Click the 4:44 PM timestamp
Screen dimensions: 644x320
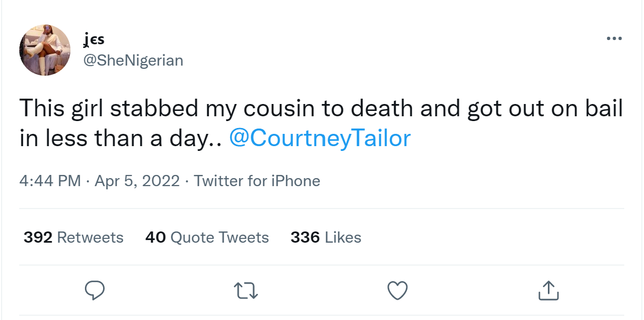[50, 181]
